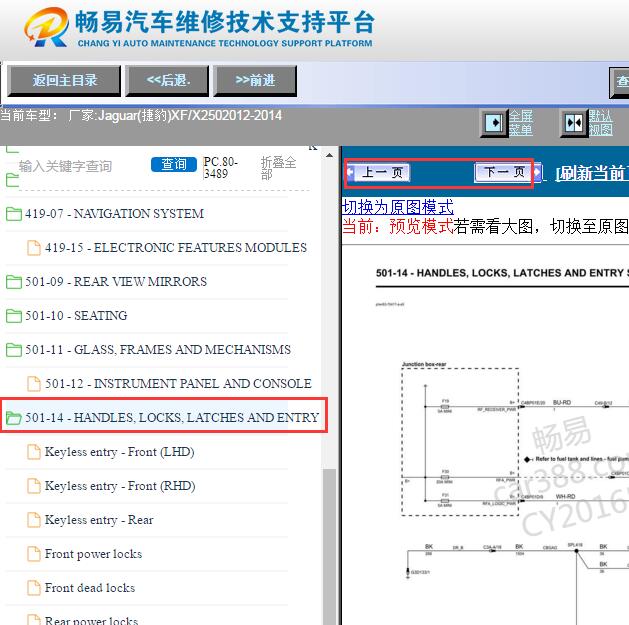Image resolution: width=629 pixels, height=625 pixels.
Task: Click 折叠全部 to collapse all
Action: coord(278,168)
